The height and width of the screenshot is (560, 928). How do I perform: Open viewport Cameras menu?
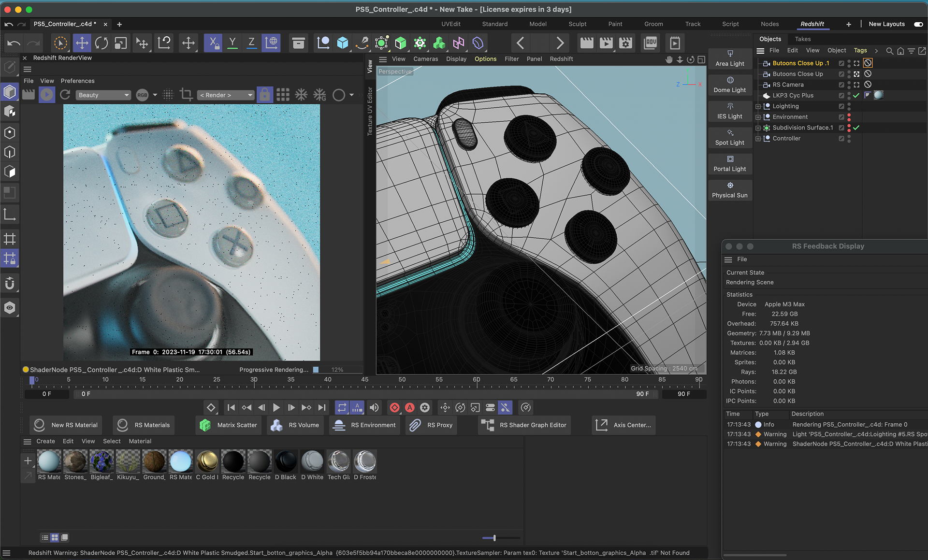coord(425,59)
